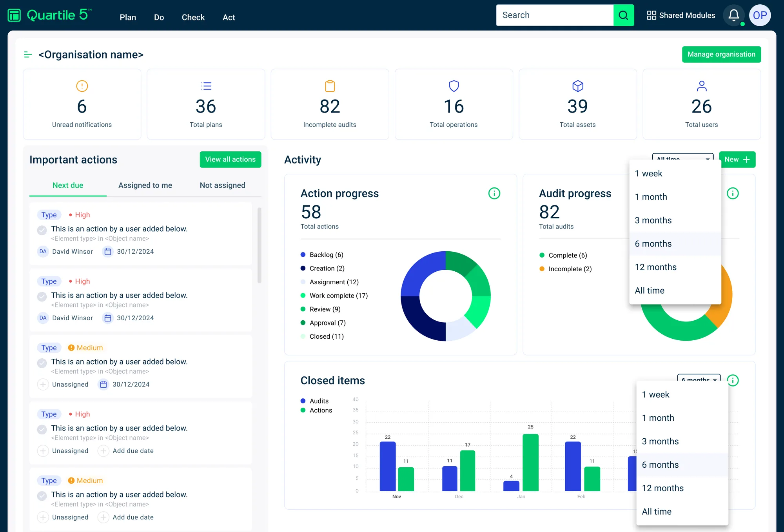Open the OP user avatar menu
784x532 pixels.
point(760,15)
